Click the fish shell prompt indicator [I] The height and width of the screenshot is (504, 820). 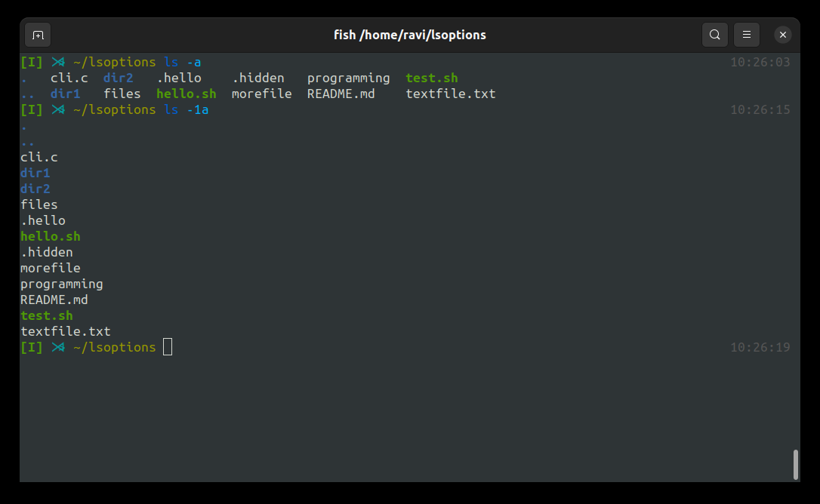tap(31, 347)
